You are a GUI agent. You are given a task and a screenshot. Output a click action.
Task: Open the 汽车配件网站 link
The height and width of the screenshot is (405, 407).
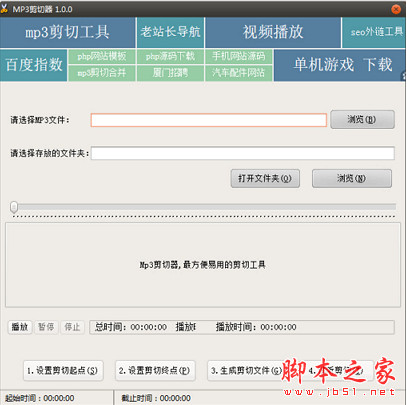[x=239, y=73]
